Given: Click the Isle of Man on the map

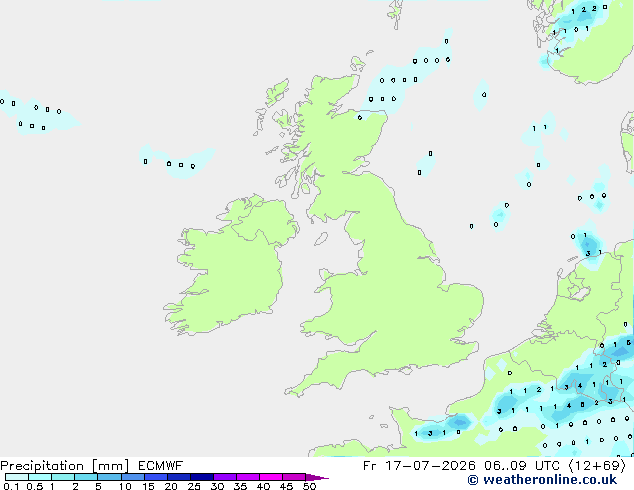Looking at the screenshot, I should tap(321, 239).
